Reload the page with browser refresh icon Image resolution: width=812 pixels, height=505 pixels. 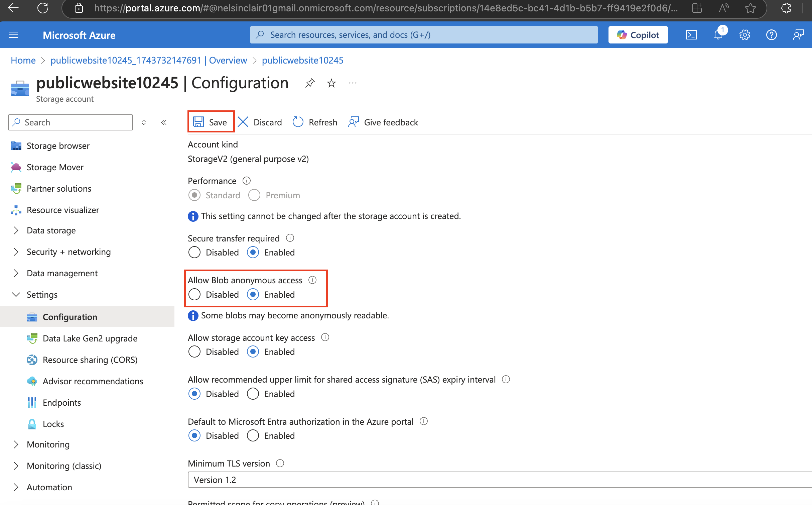(x=43, y=8)
